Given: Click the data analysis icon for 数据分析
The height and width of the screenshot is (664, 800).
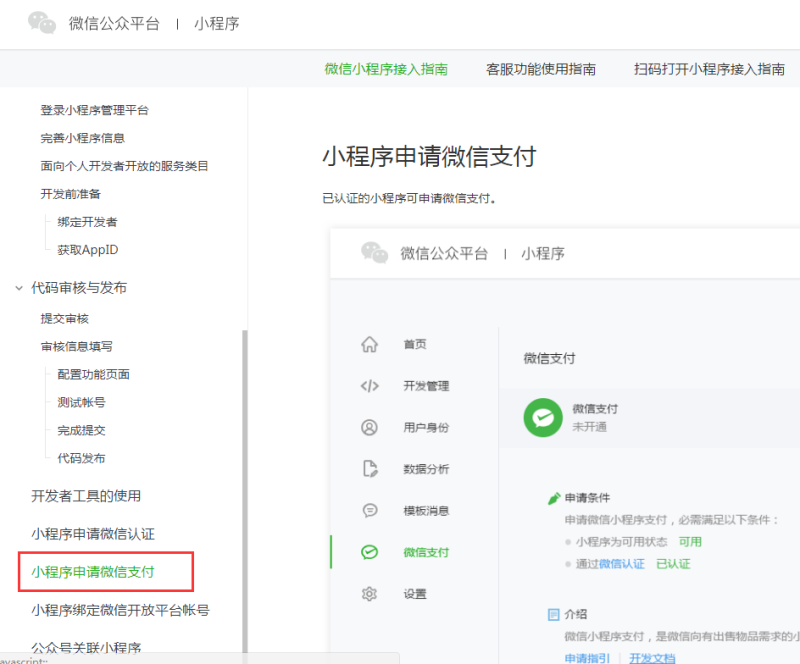Looking at the screenshot, I should (369, 469).
